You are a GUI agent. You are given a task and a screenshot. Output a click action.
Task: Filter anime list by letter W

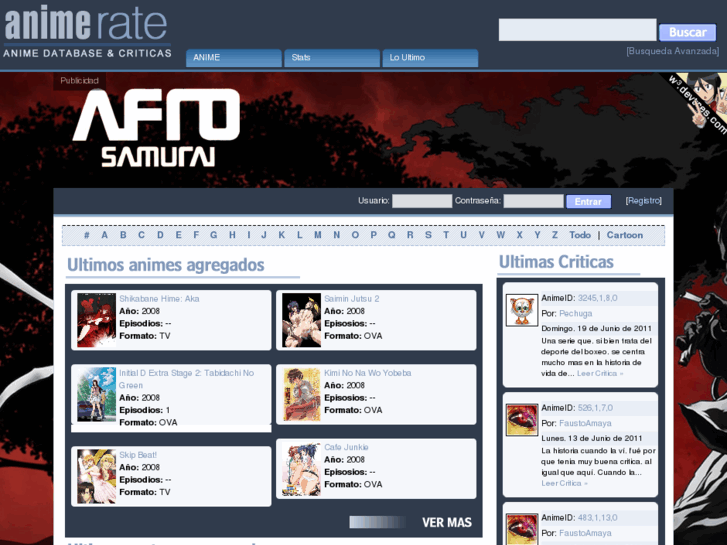(500, 235)
